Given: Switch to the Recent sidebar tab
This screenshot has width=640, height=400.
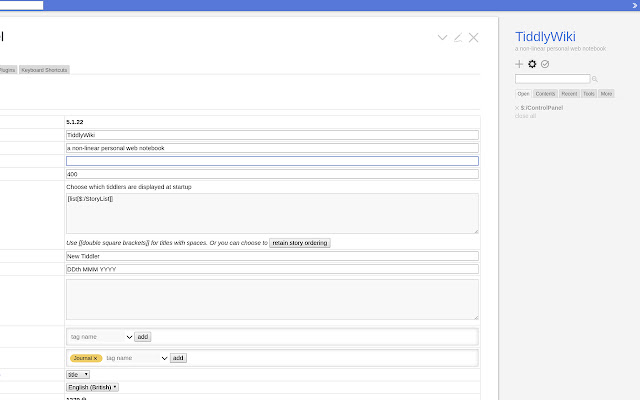Looking at the screenshot, I should (x=569, y=94).
